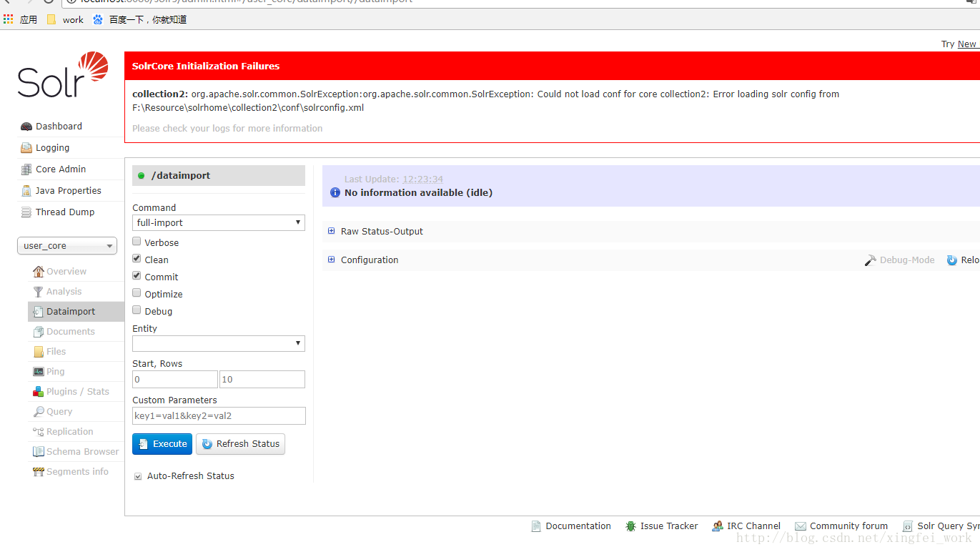The width and height of the screenshot is (980, 552).
Task: Open the Issue Tracker footer link
Action: (x=669, y=526)
